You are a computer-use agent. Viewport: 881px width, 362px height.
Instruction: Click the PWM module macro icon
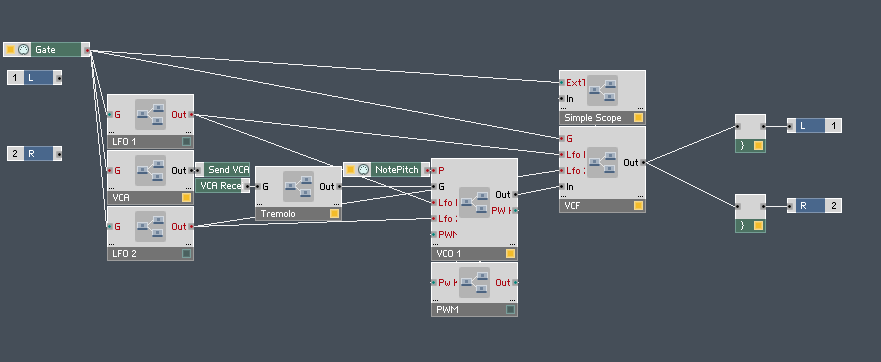click(x=474, y=283)
